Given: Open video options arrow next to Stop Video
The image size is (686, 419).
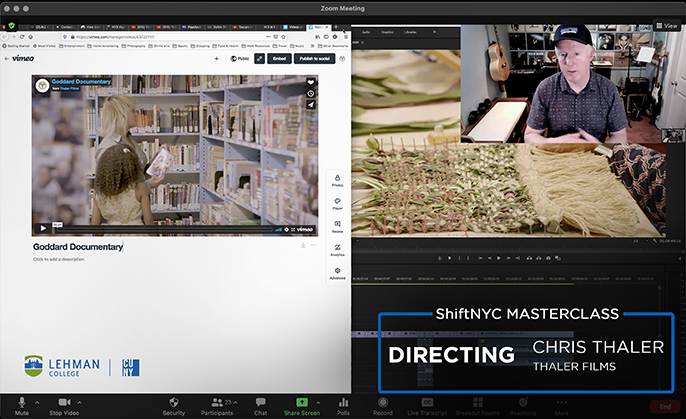Looking at the screenshot, I should click(x=79, y=402).
